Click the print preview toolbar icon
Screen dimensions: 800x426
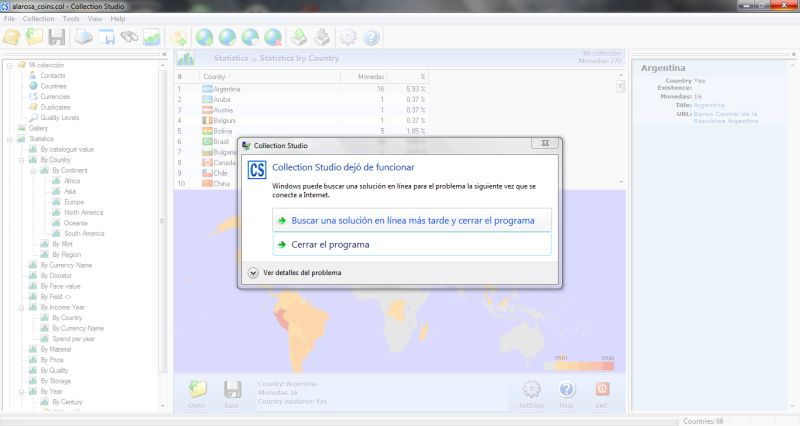(x=107, y=37)
